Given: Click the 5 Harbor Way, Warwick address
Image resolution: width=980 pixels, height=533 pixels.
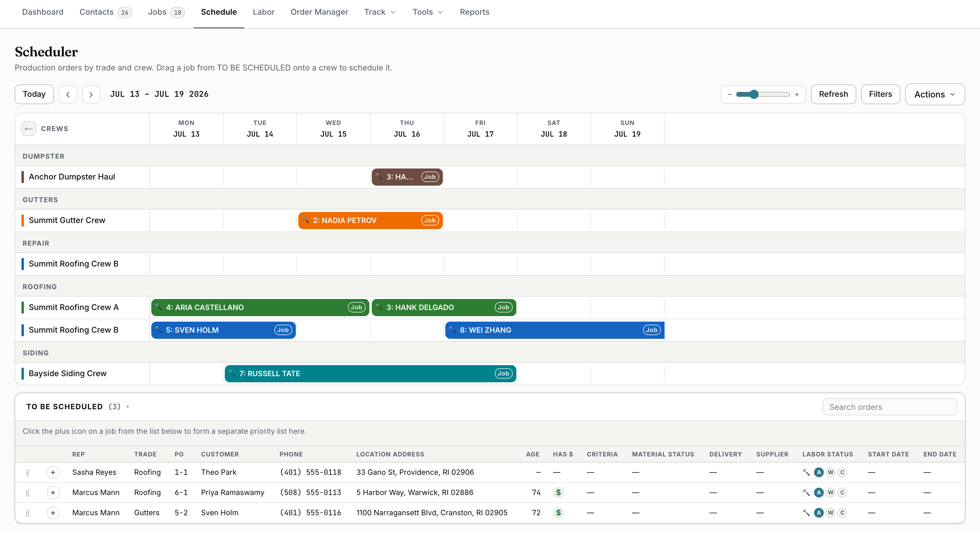Looking at the screenshot, I should click(415, 492).
